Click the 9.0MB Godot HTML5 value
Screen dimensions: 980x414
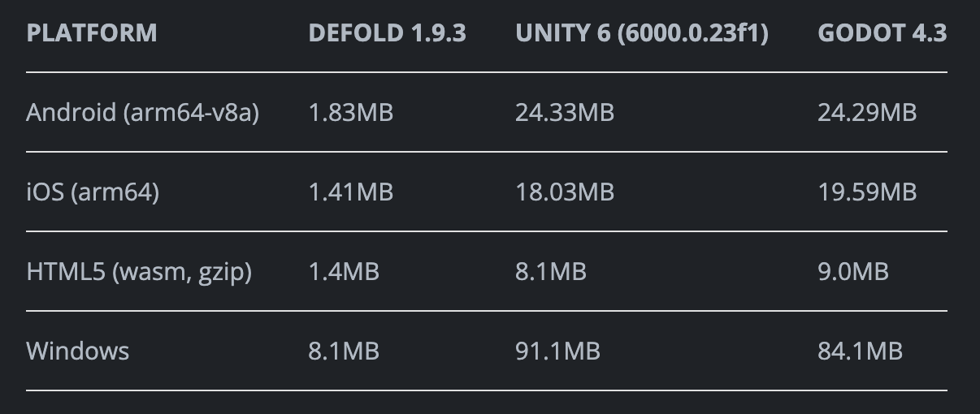pos(852,271)
